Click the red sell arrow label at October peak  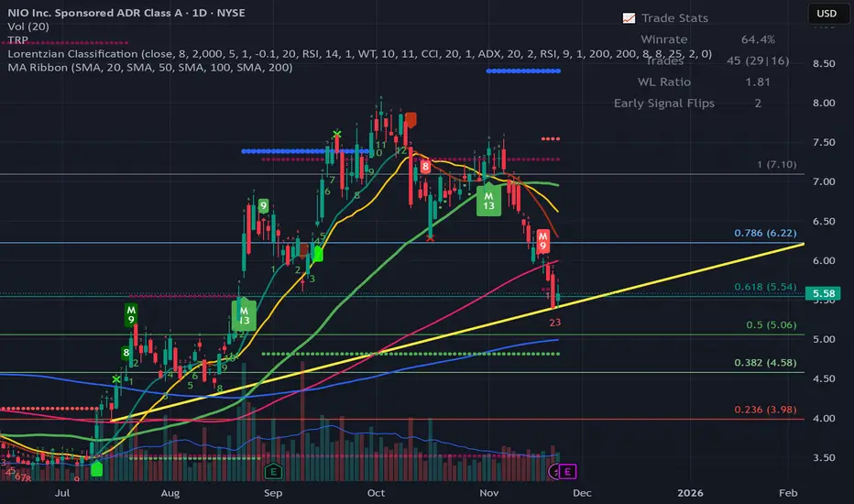411,120
